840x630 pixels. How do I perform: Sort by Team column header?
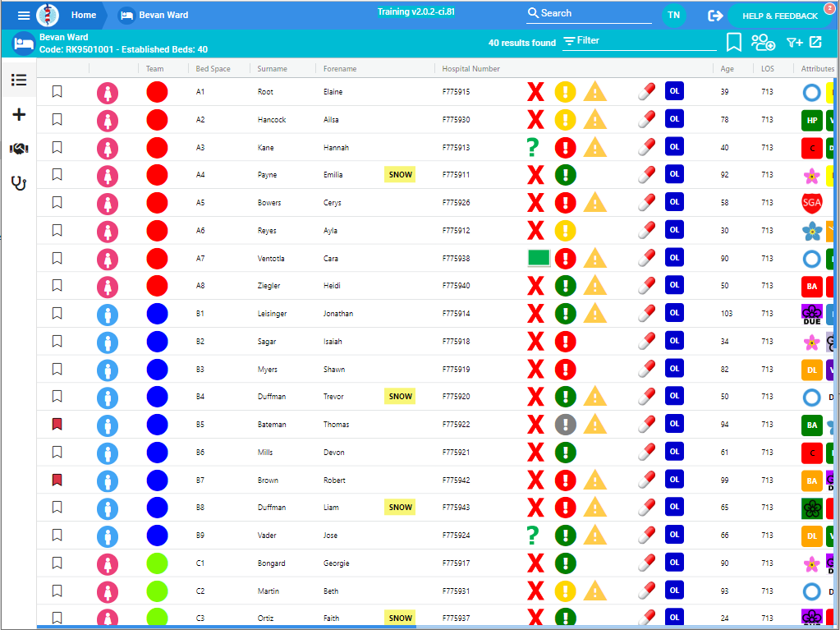(x=155, y=68)
